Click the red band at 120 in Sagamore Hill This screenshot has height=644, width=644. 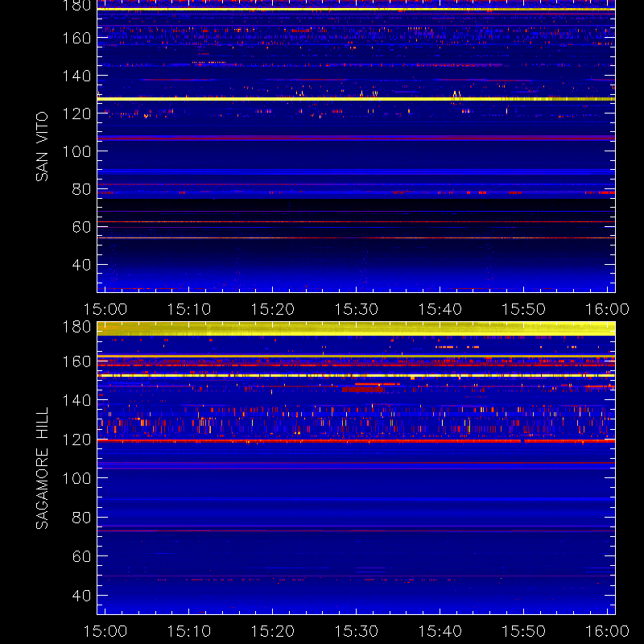[356, 440]
